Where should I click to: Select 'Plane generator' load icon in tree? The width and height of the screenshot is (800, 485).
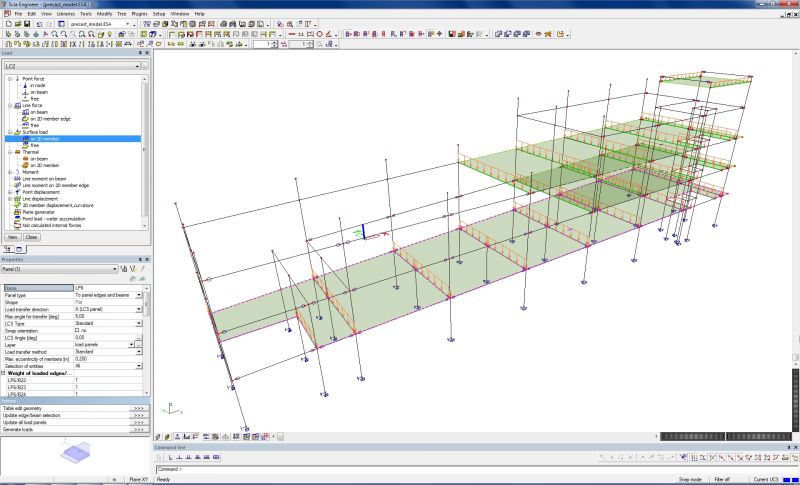[16, 212]
